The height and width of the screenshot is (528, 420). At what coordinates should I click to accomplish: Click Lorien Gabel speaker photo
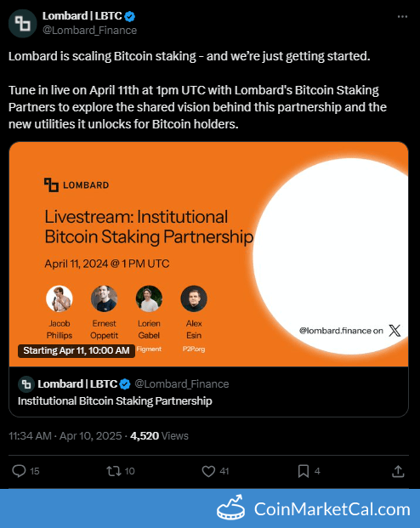pyautogui.click(x=149, y=298)
